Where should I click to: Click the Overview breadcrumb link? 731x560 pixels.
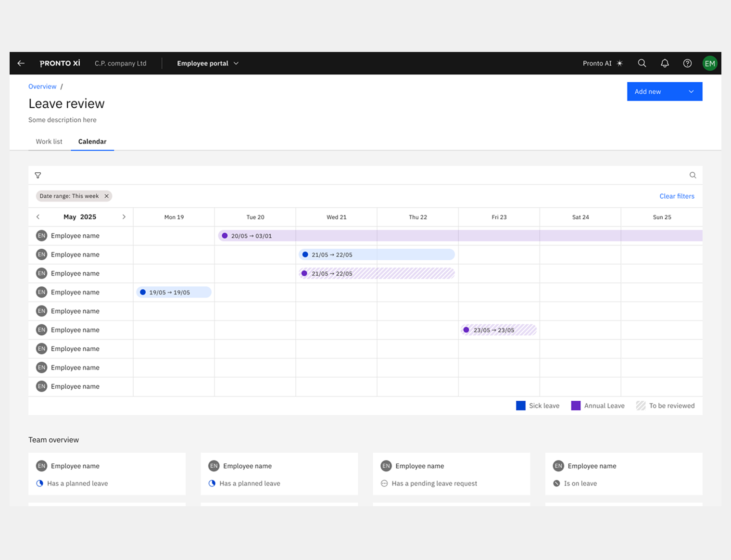point(42,87)
